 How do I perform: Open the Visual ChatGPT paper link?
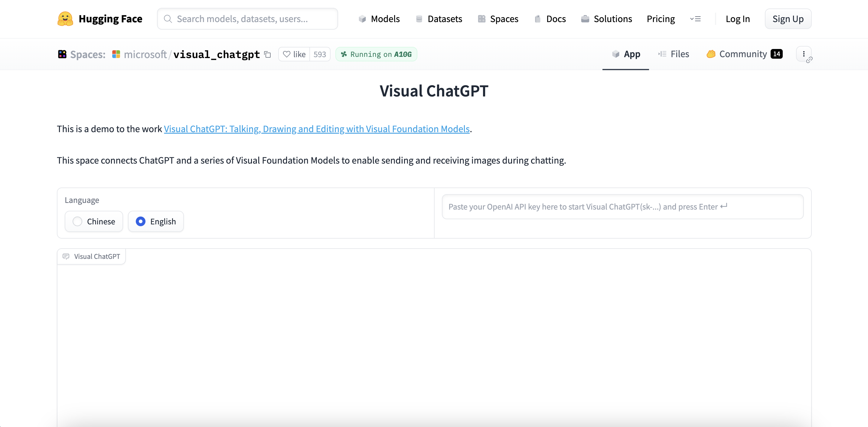coord(317,129)
